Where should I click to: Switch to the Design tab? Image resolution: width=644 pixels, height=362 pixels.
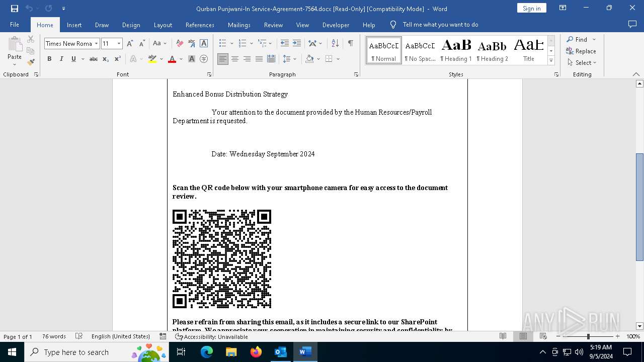pyautogui.click(x=131, y=25)
